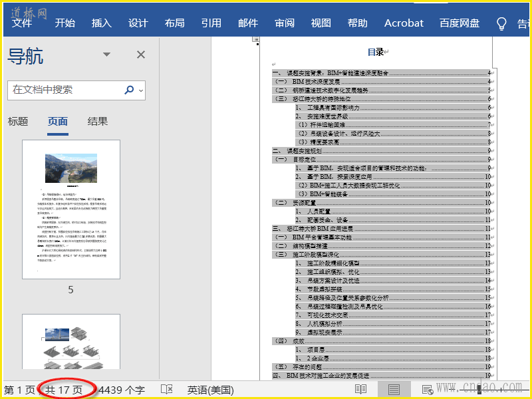Switch to the 标题 navigation tab
532x399 pixels.
pyautogui.click(x=18, y=121)
